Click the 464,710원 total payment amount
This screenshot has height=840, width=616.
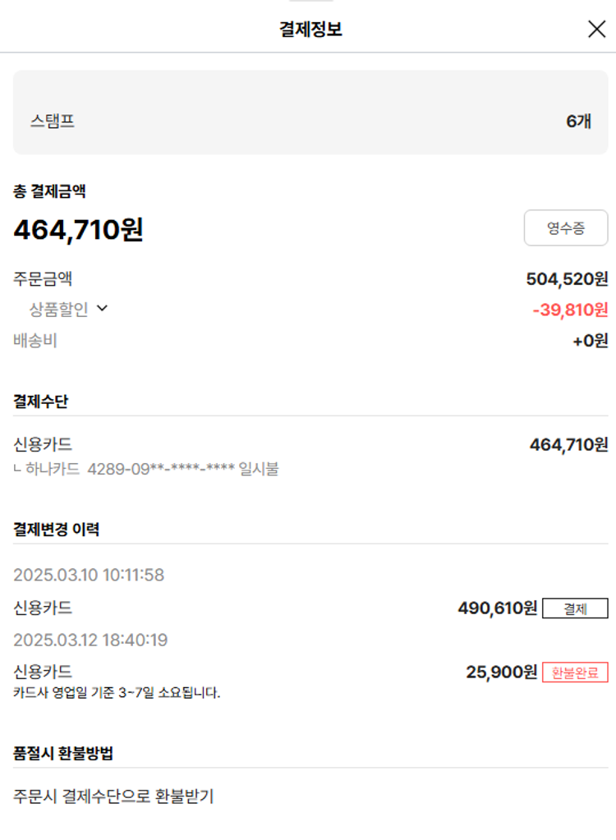tap(78, 230)
